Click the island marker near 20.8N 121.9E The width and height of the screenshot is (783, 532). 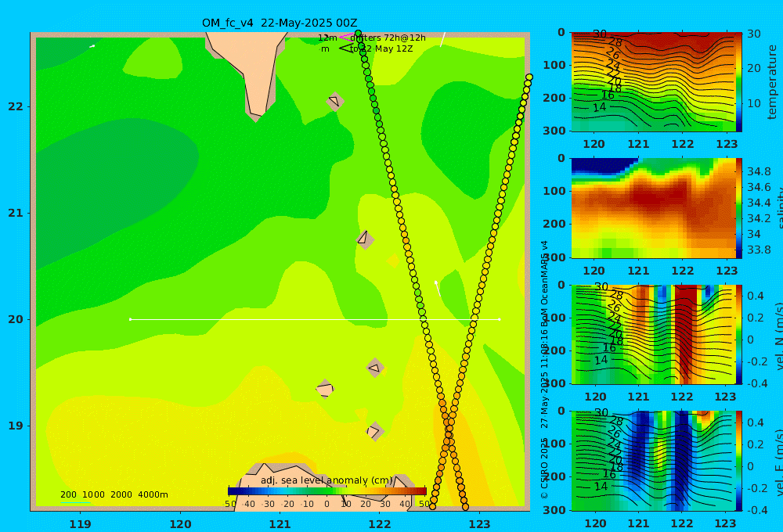pyautogui.click(x=365, y=239)
